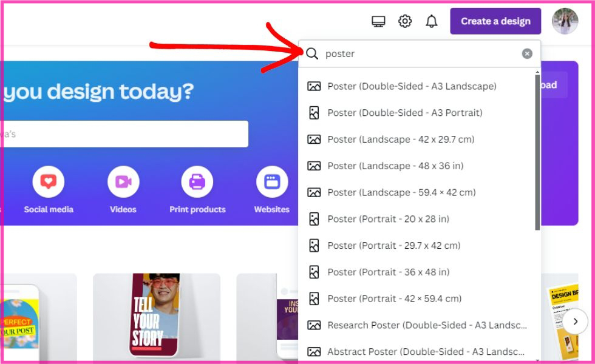Open notifications bell icon
Screen dimensions: 595x364
[x=432, y=21]
